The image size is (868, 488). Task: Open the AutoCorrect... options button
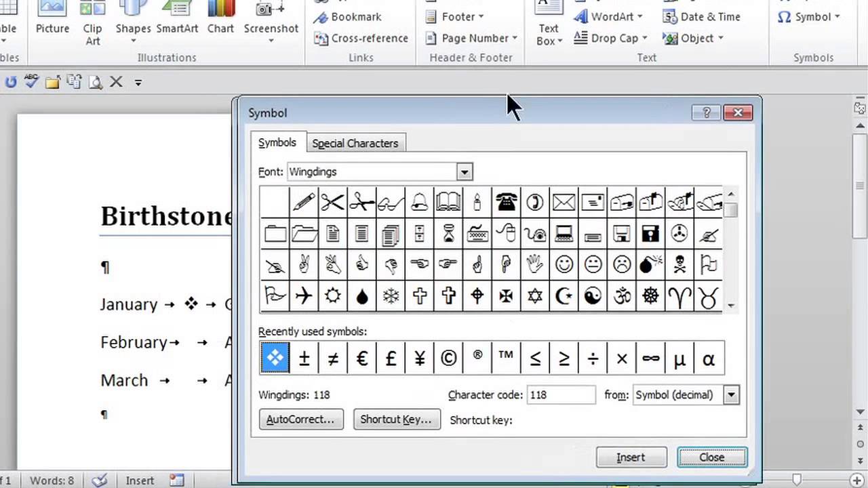click(x=300, y=420)
